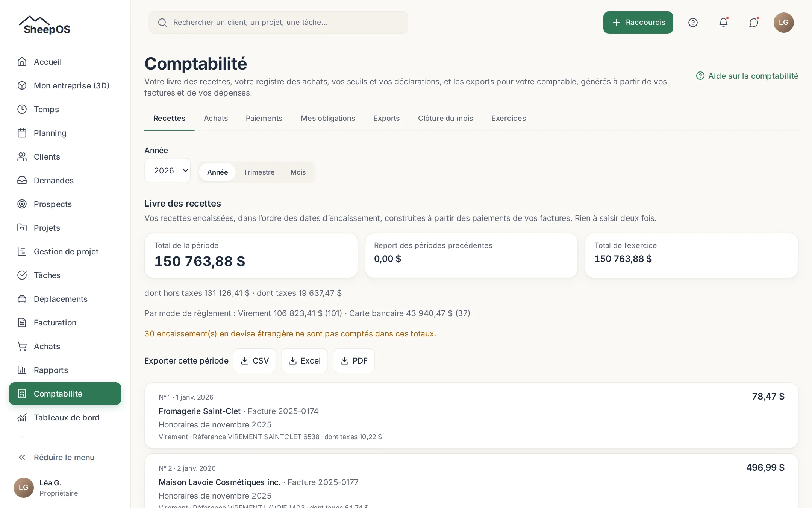Image resolution: width=812 pixels, height=508 pixels.
Task: Open the Tâches checkmark icon
Action: coord(22,275)
